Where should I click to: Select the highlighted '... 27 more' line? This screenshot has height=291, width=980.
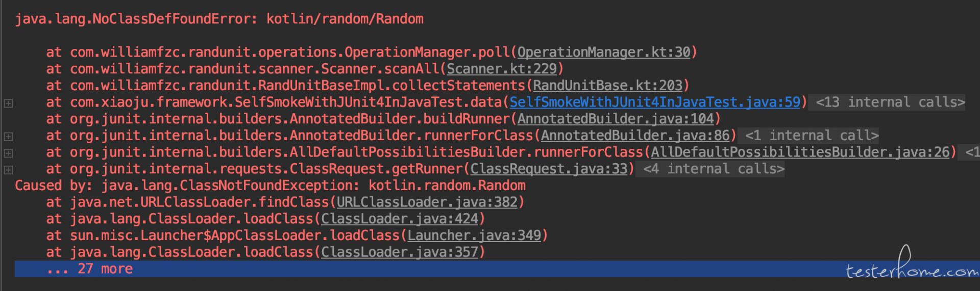[x=497, y=269]
